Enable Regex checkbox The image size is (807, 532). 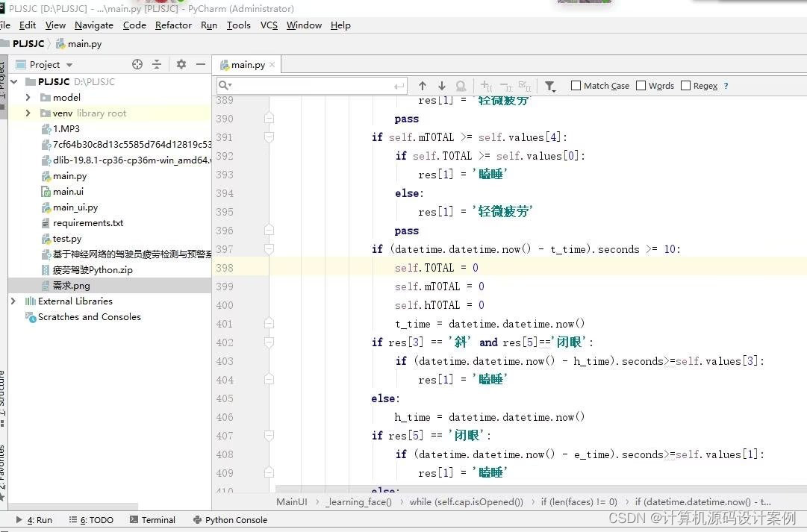pyautogui.click(x=685, y=85)
